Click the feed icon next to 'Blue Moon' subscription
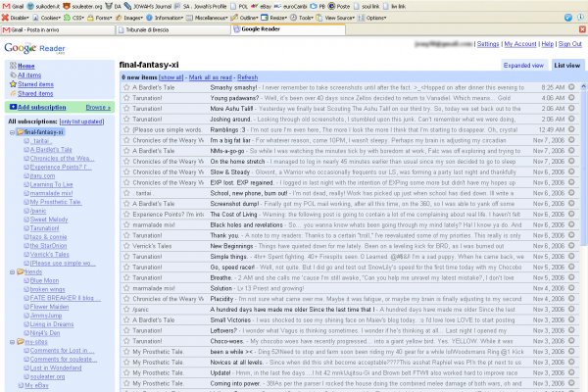The image size is (588, 392). 26,280
